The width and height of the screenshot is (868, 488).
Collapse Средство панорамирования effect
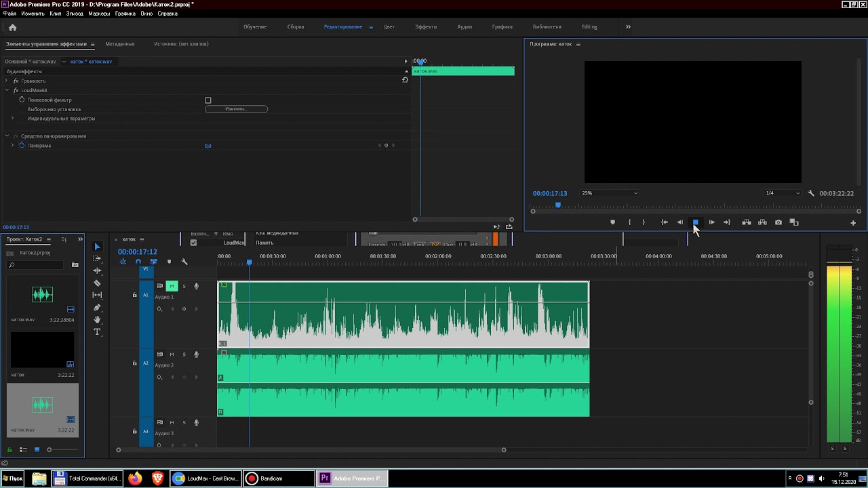[7, 136]
